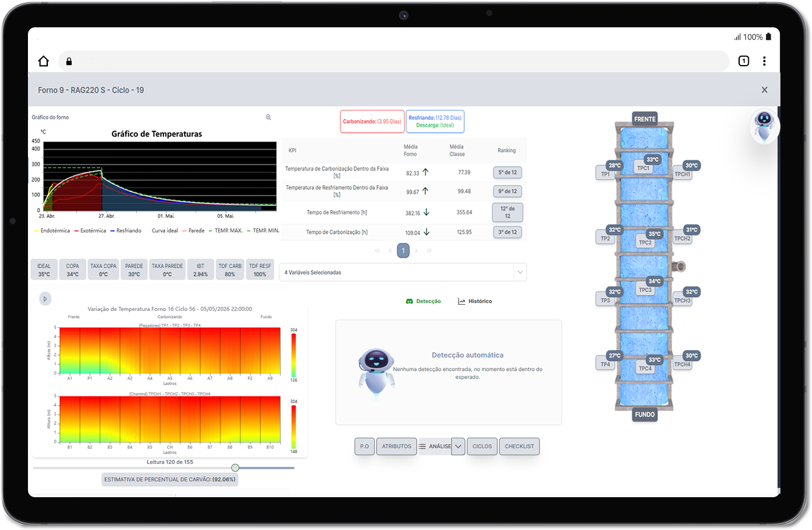
Task: Open the floating robot assistant avatar
Action: click(x=764, y=126)
